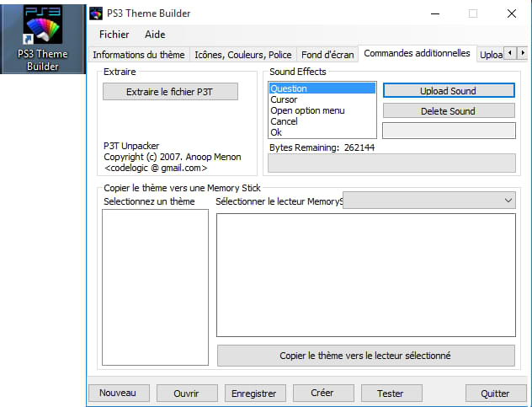Viewport: 532px width, 407px height.
Task: Click Extraire le fichier P3T button
Action: point(170,92)
